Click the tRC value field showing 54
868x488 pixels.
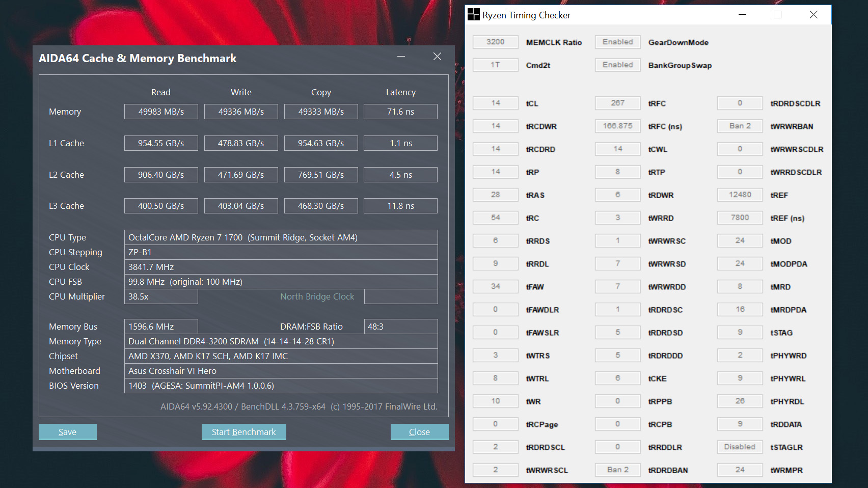[x=496, y=218]
